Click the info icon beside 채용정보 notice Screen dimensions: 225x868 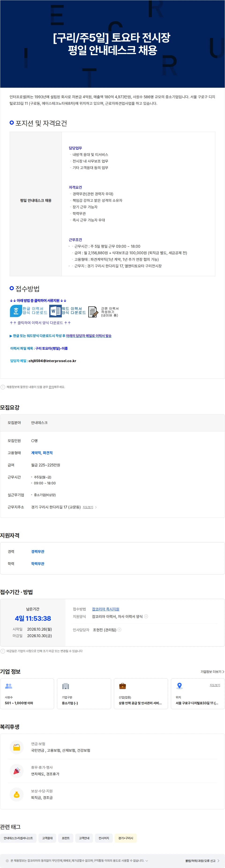pyautogui.click(x=3, y=387)
